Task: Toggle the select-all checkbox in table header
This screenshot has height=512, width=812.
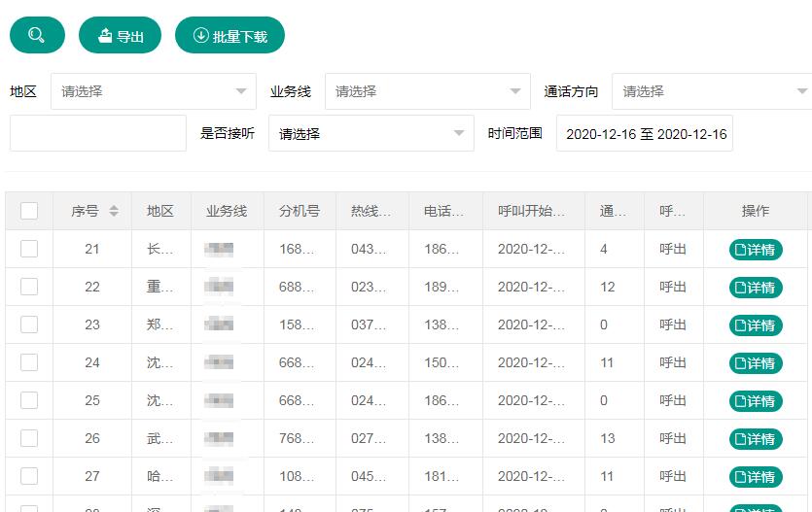Action: [29, 211]
